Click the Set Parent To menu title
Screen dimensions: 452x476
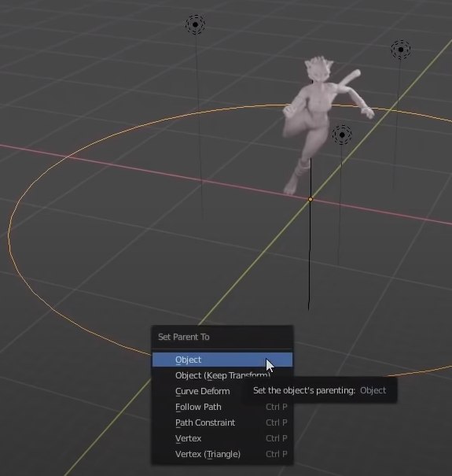[184, 337]
